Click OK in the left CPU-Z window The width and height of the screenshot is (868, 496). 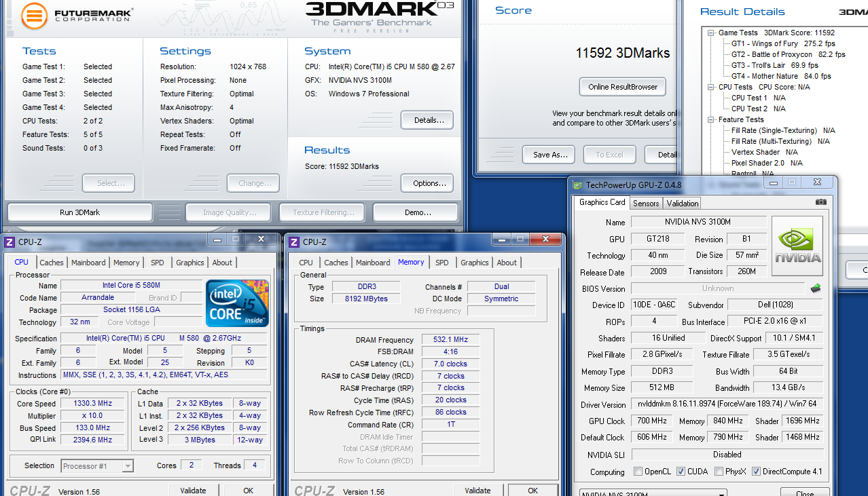248,491
